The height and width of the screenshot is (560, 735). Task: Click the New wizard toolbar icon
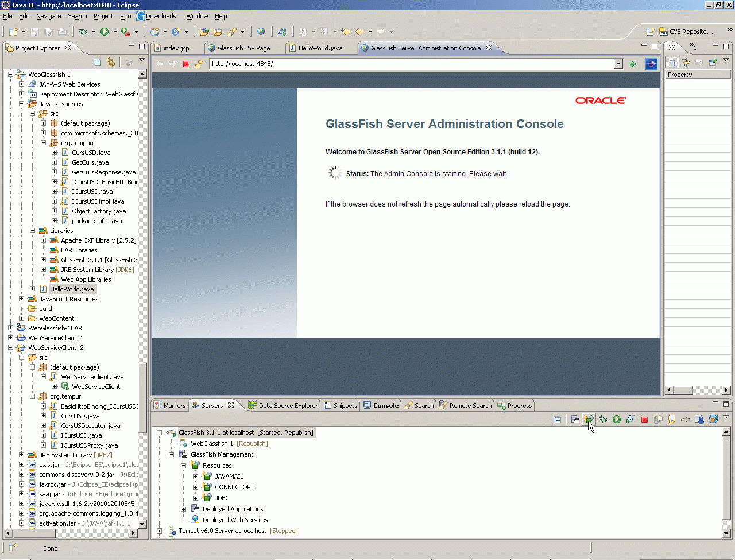pyautogui.click(x=13, y=32)
